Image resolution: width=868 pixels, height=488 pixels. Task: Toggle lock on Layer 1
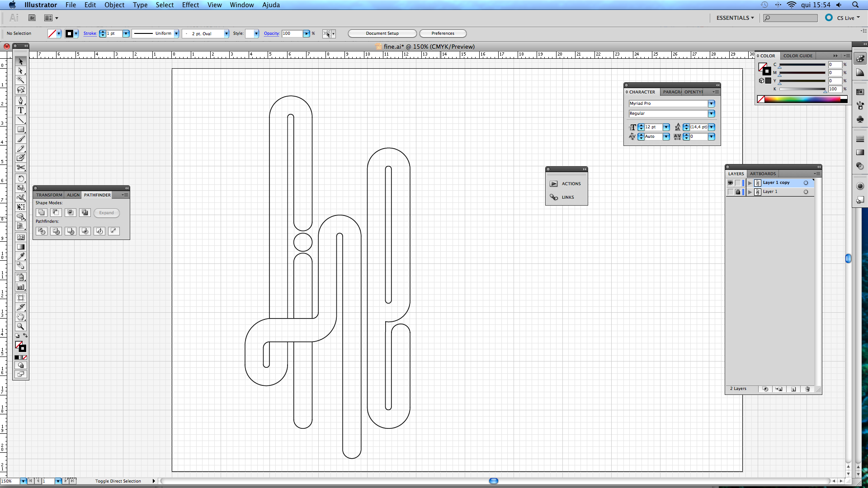[x=738, y=192]
